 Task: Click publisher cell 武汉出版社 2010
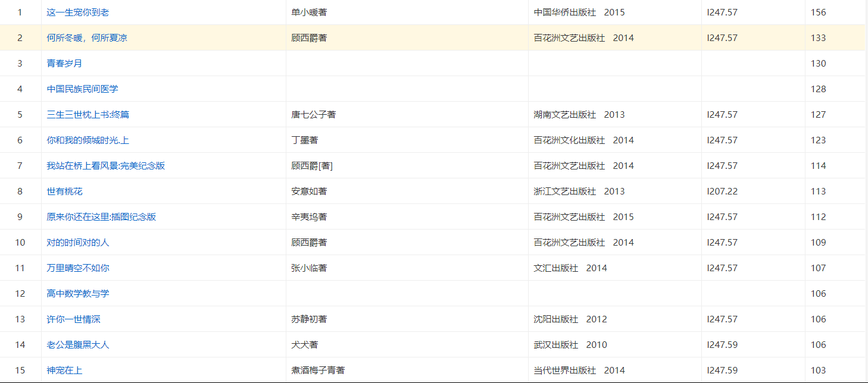click(x=570, y=344)
